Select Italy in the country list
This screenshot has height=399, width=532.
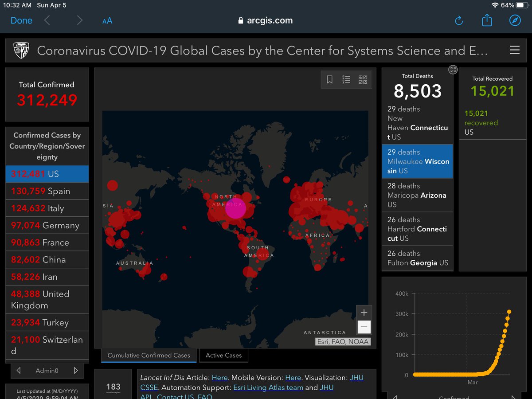[x=47, y=208]
